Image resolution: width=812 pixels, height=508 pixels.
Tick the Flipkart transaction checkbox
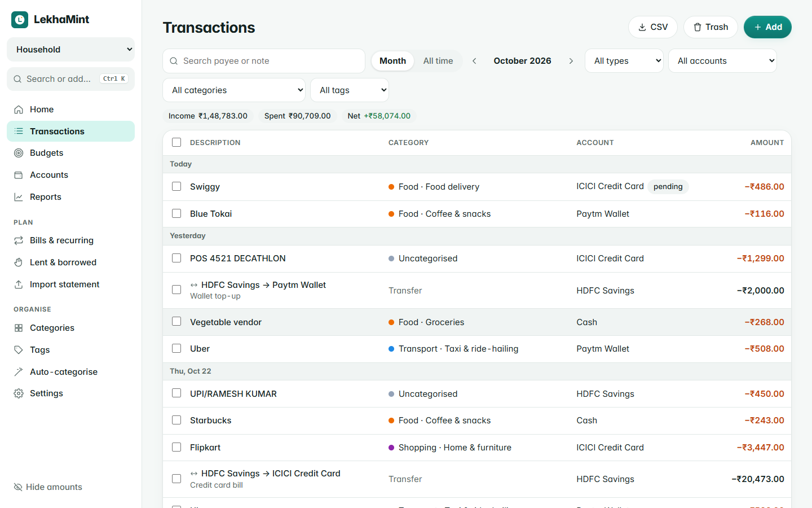pos(176,447)
